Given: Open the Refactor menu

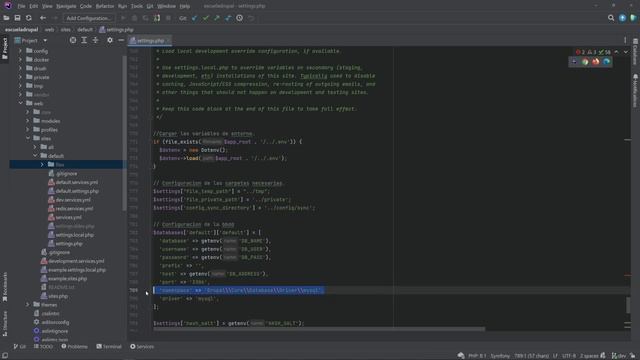Looking at the screenshot, I should point(105,6).
